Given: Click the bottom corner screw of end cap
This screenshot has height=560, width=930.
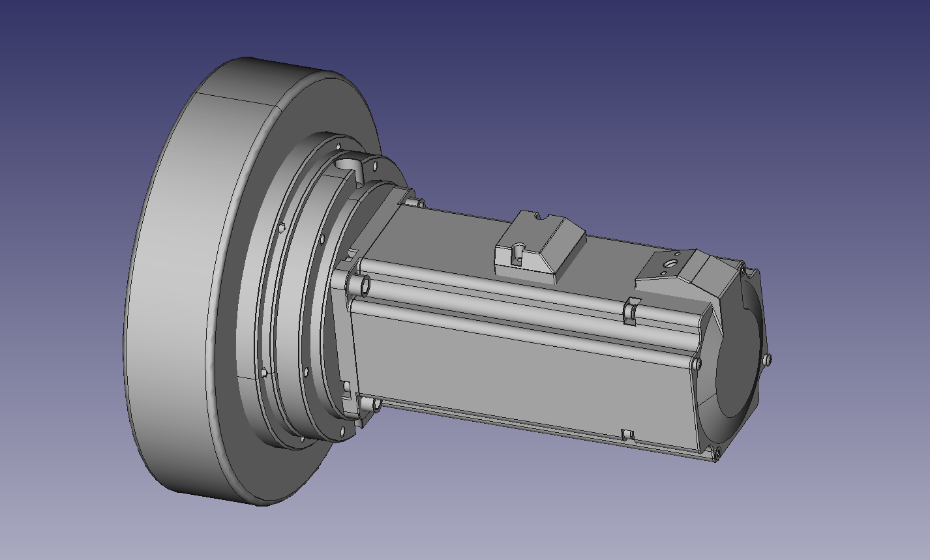Looking at the screenshot, I should click(x=717, y=452).
